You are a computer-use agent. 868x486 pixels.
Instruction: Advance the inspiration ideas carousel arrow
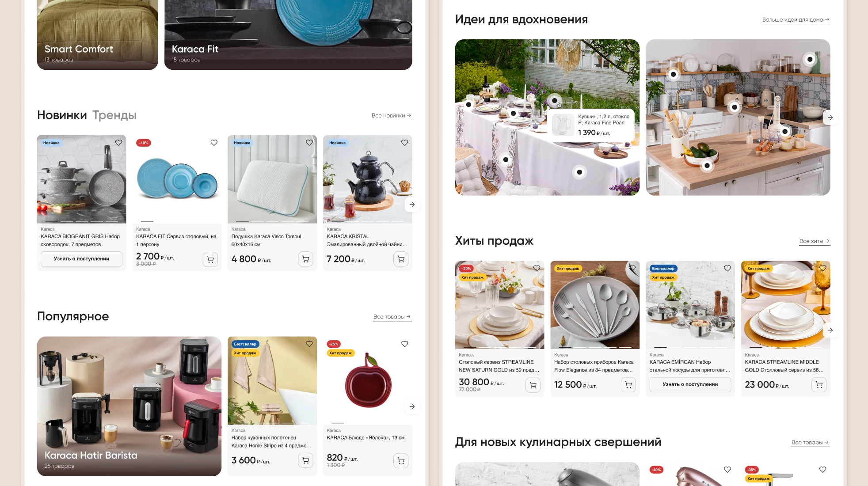click(x=830, y=118)
